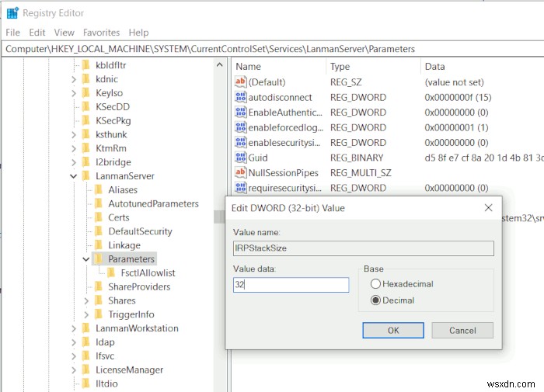Expand the TriggerInfo tree node

click(86, 314)
